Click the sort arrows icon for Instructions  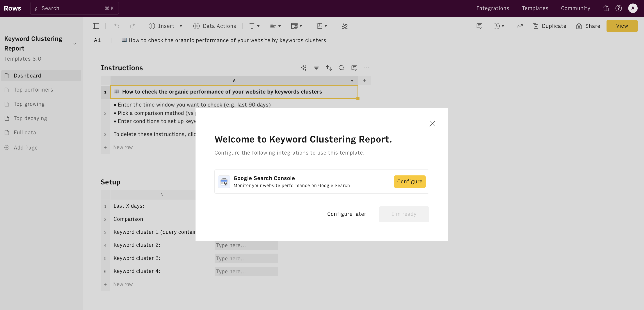(x=329, y=68)
